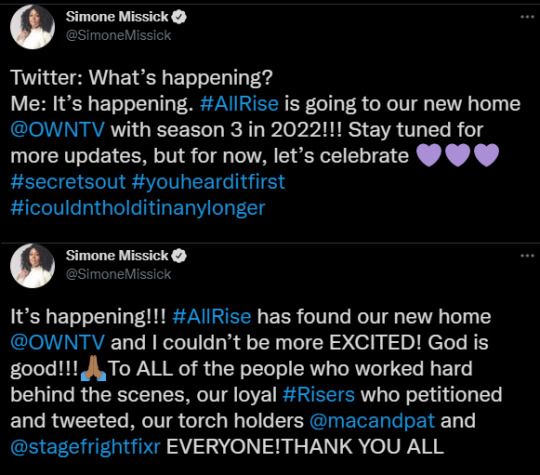540x475 pixels.
Task: Click verified badge on second tweet
Action: tap(179, 256)
